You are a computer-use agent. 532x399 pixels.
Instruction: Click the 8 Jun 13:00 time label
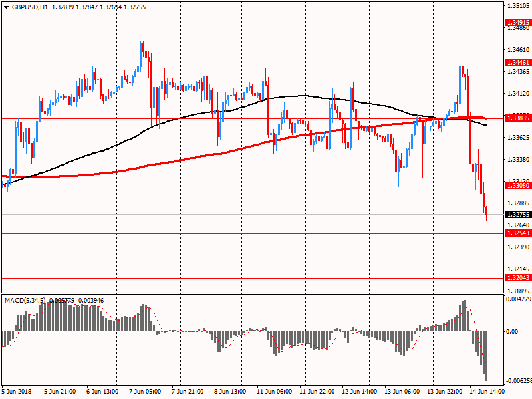(x=230, y=392)
